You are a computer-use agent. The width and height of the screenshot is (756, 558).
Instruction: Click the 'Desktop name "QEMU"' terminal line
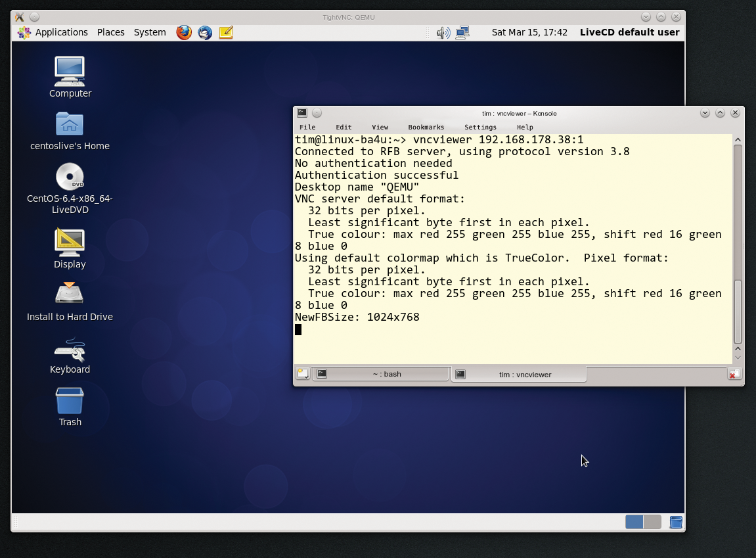tap(357, 187)
